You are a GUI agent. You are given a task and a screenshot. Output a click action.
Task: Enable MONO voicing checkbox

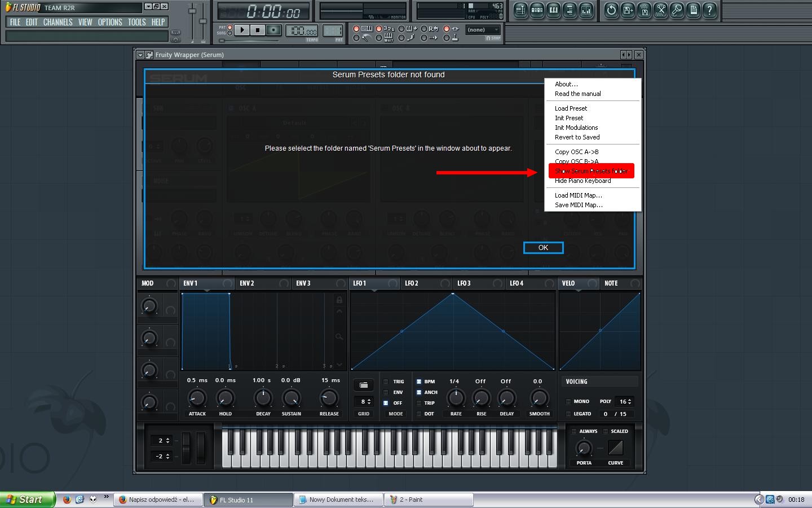click(568, 401)
